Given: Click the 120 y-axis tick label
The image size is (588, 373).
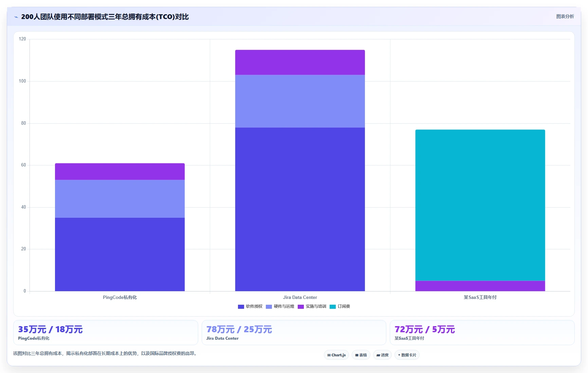Looking at the screenshot, I should point(22,39).
